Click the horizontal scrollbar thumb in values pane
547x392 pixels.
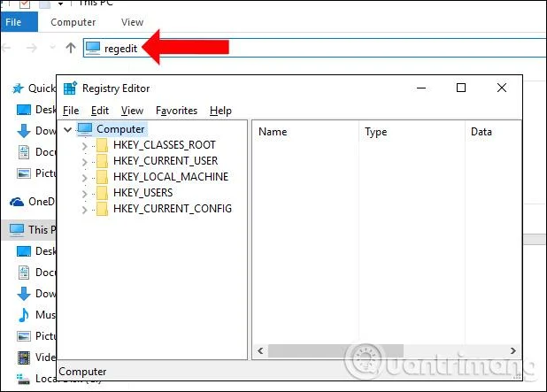(335, 350)
